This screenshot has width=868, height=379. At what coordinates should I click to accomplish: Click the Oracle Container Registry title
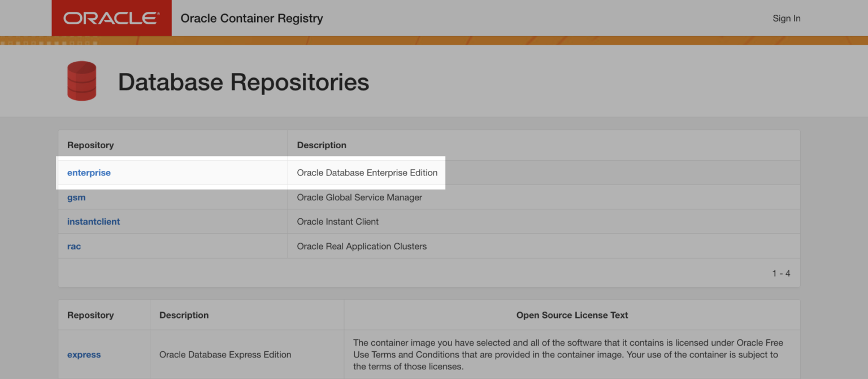(x=251, y=18)
